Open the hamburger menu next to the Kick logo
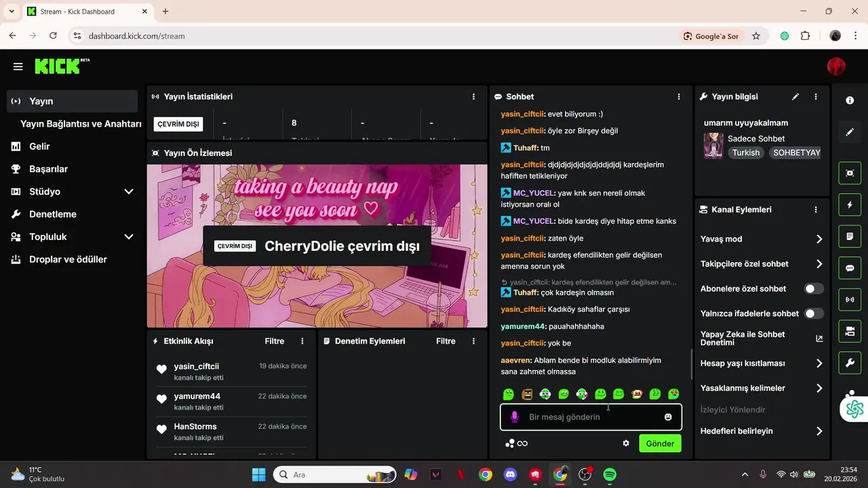Viewport: 868px width, 488px height. (18, 66)
